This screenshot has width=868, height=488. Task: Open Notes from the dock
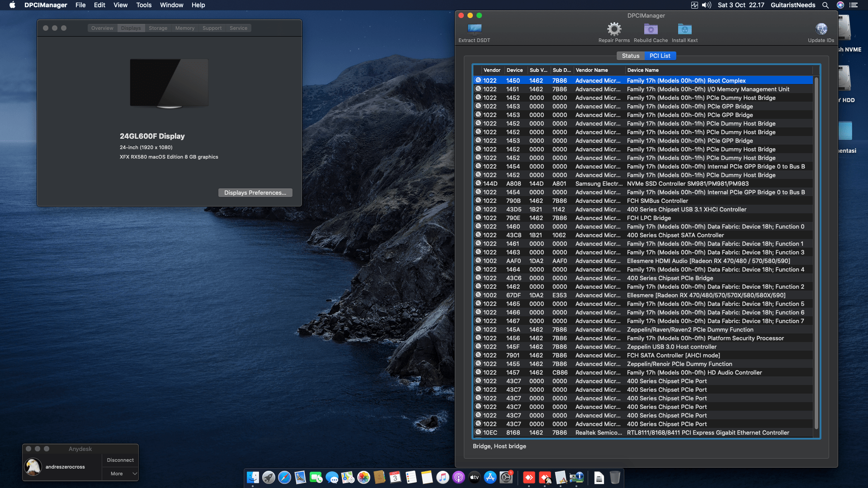tap(427, 477)
